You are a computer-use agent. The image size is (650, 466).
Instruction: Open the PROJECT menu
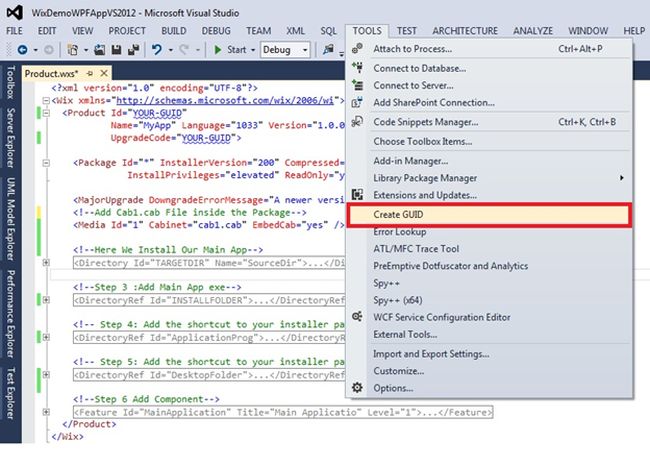tap(127, 31)
